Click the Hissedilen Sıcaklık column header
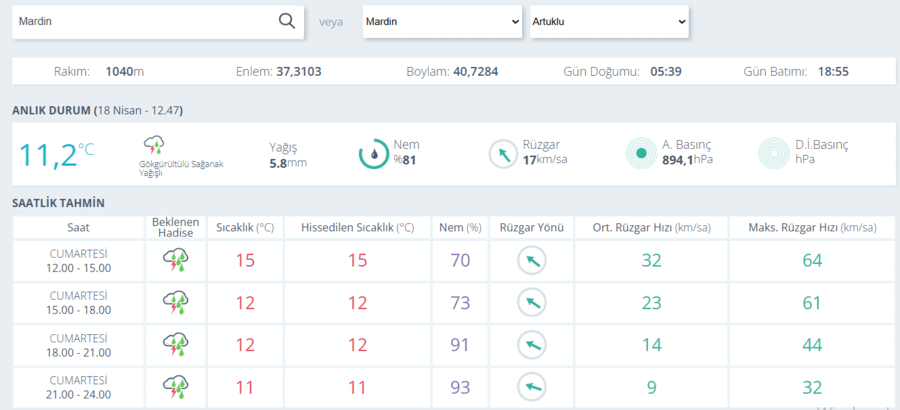 coord(358,228)
